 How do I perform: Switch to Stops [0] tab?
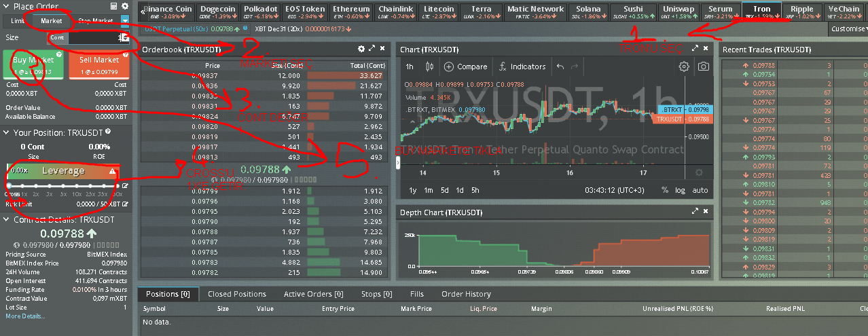[376, 294]
